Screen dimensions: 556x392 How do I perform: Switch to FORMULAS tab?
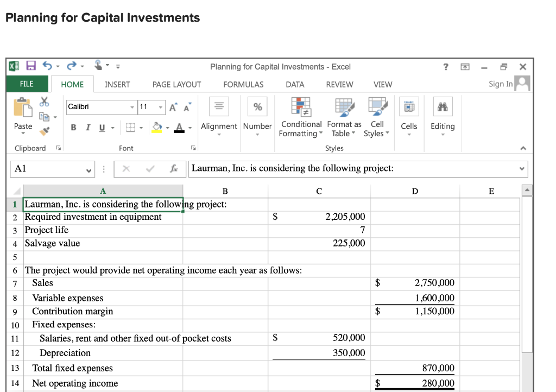243,84
